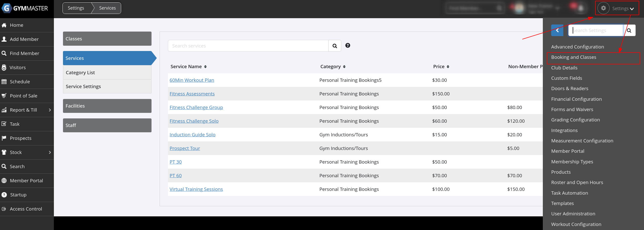Click the settings panel back arrow
644x230 pixels.
(x=557, y=30)
